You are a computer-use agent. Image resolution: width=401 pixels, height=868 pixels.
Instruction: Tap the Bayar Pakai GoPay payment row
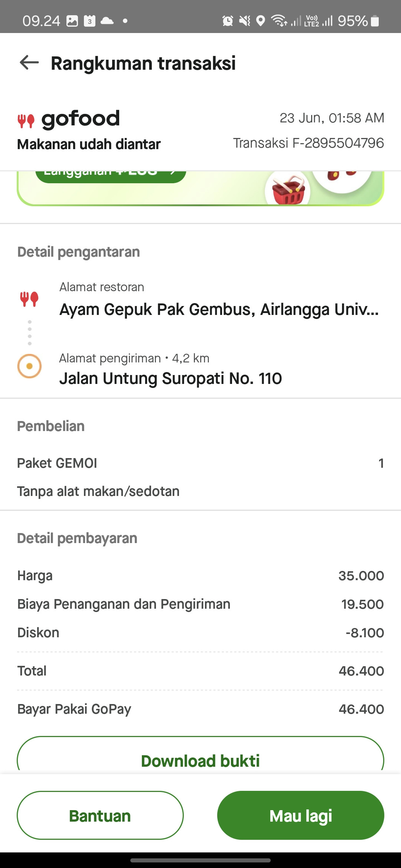(200, 709)
